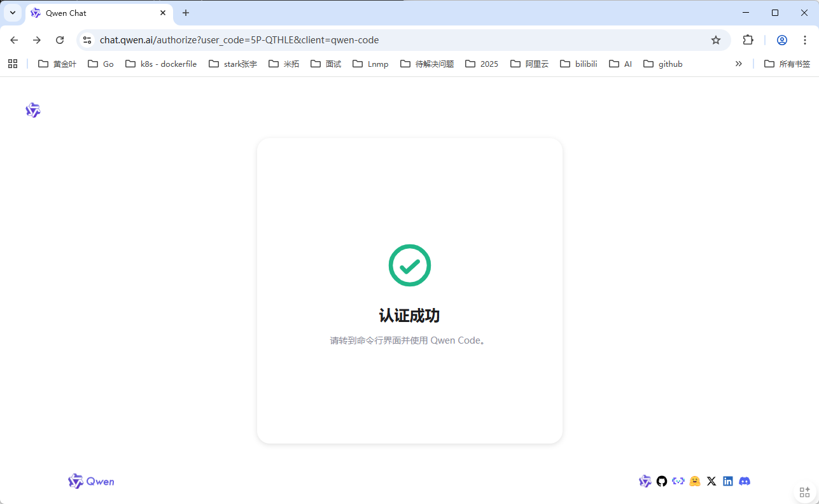Open the X (Twitter) icon link

711,481
